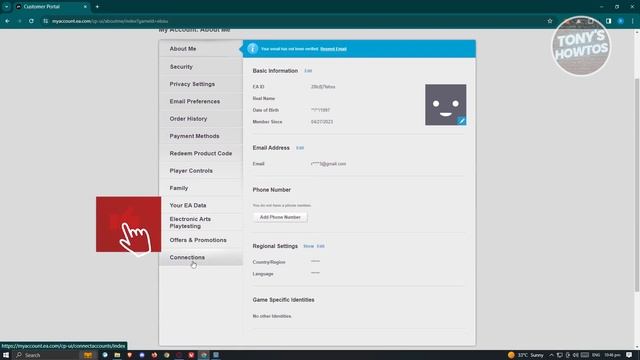Click the page vertical scrollbar

pos(637,186)
